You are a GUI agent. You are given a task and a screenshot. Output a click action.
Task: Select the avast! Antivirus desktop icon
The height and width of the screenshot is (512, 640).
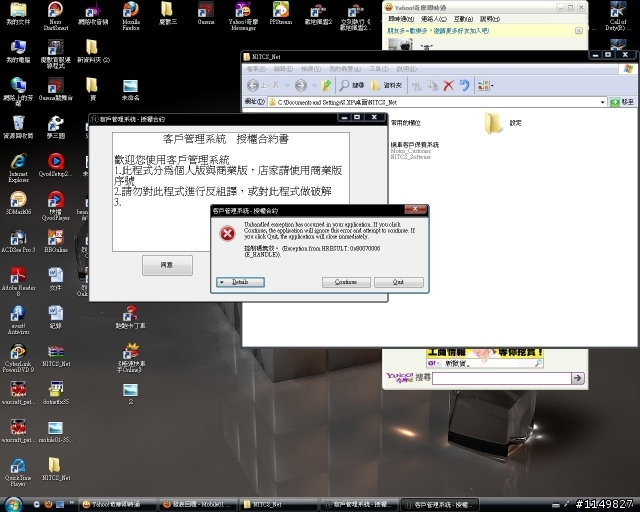18,320
